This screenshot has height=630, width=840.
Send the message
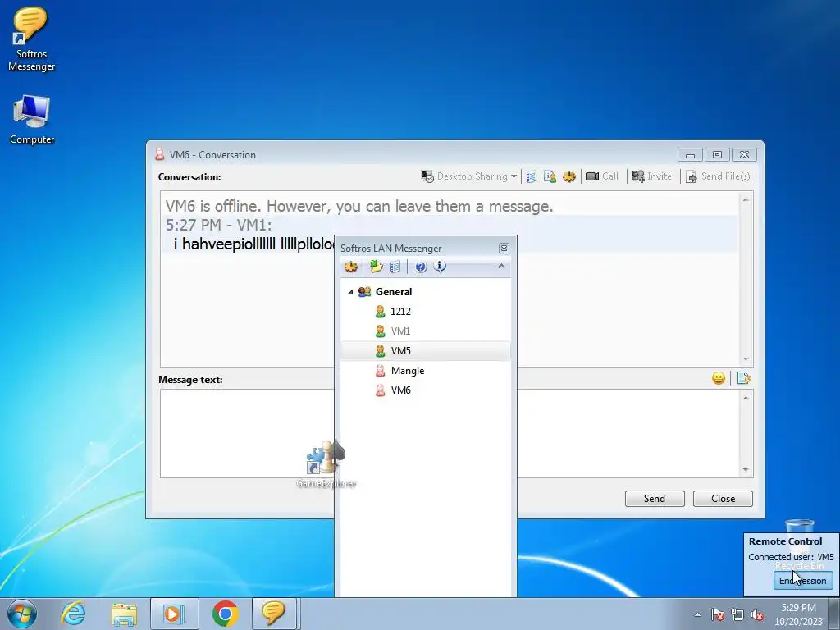[x=655, y=498]
